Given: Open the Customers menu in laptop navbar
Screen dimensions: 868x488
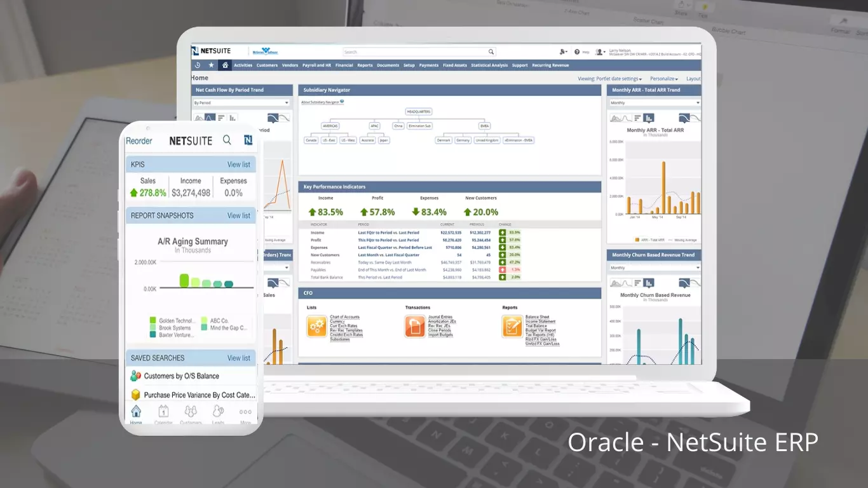Looking at the screenshot, I should (x=267, y=65).
